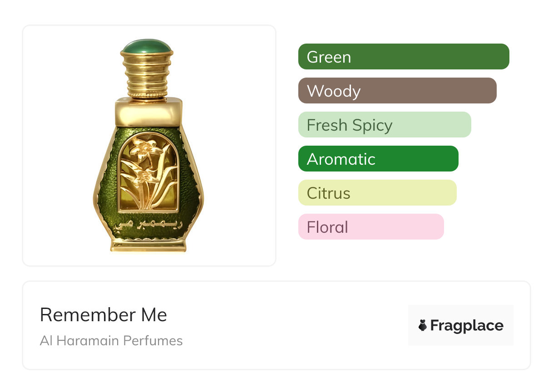553x392 pixels.
Task: Click the Fragplace wordmark text
Action: [466, 325]
